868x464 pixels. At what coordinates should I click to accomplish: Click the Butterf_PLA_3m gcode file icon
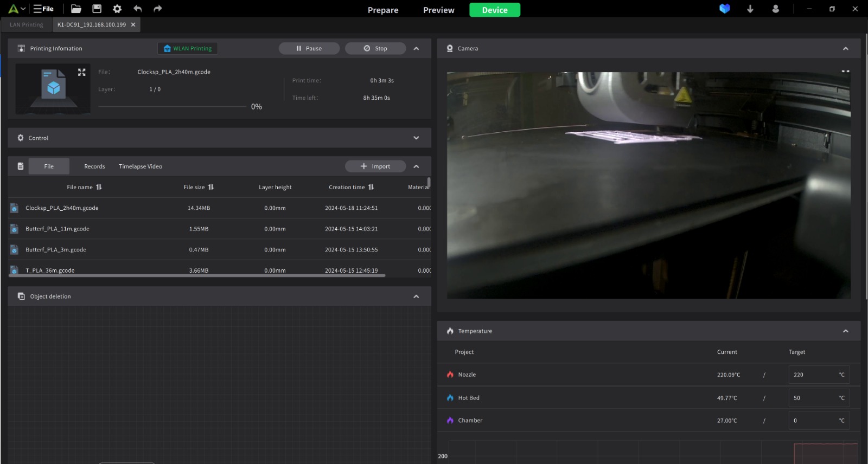click(x=15, y=250)
